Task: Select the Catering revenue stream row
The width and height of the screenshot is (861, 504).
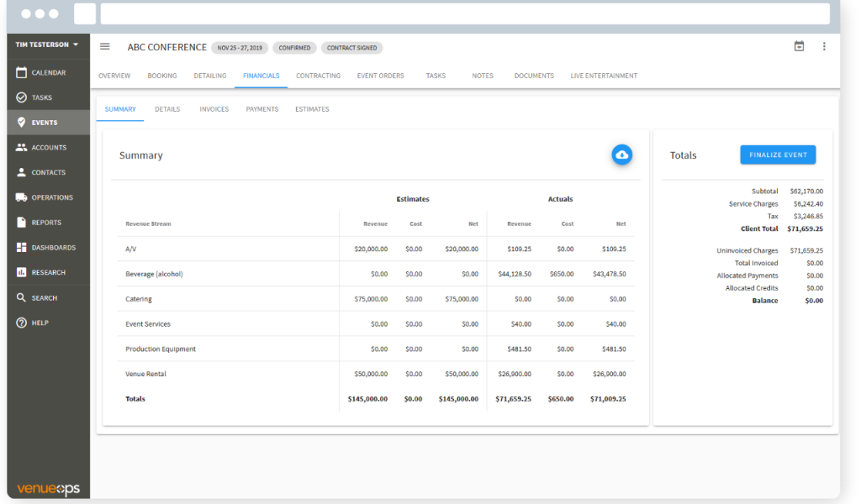Action: click(139, 299)
